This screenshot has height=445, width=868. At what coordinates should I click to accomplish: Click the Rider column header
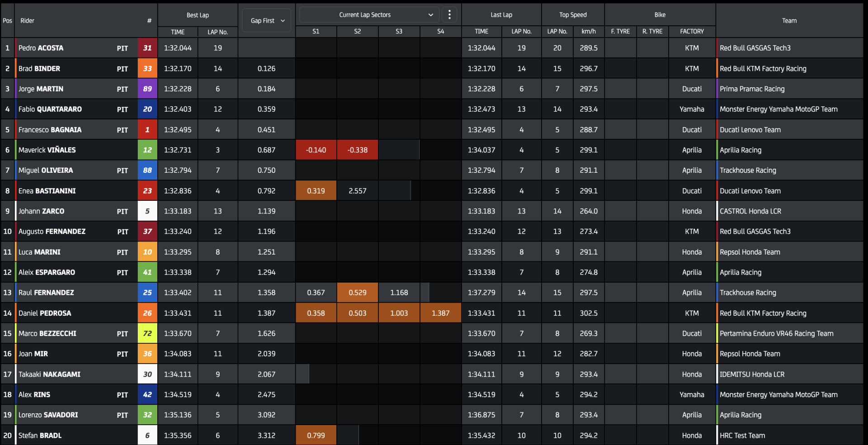click(27, 21)
